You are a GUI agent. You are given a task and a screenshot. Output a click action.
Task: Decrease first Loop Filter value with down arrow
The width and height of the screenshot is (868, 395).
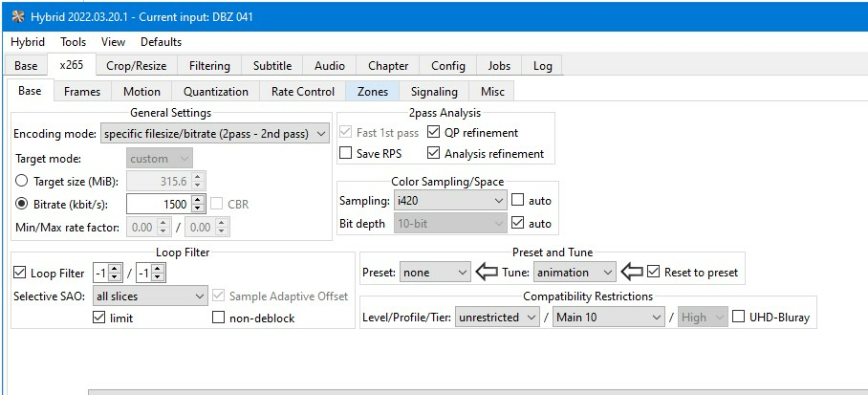point(114,276)
